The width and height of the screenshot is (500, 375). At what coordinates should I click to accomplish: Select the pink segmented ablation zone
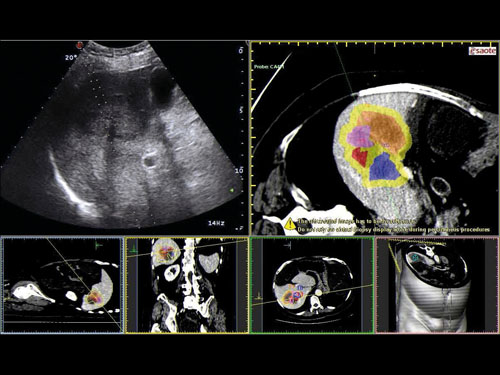pos(360,137)
